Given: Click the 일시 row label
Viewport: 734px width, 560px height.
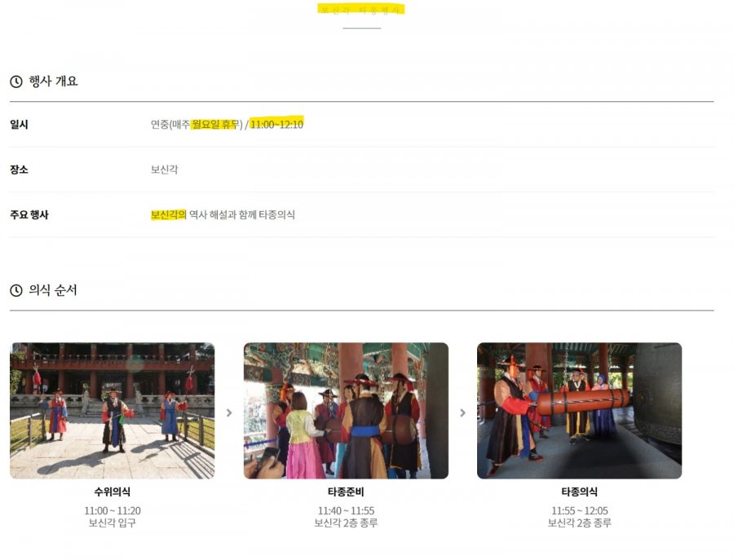Looking at the screenshot, I should pos(20,125).
